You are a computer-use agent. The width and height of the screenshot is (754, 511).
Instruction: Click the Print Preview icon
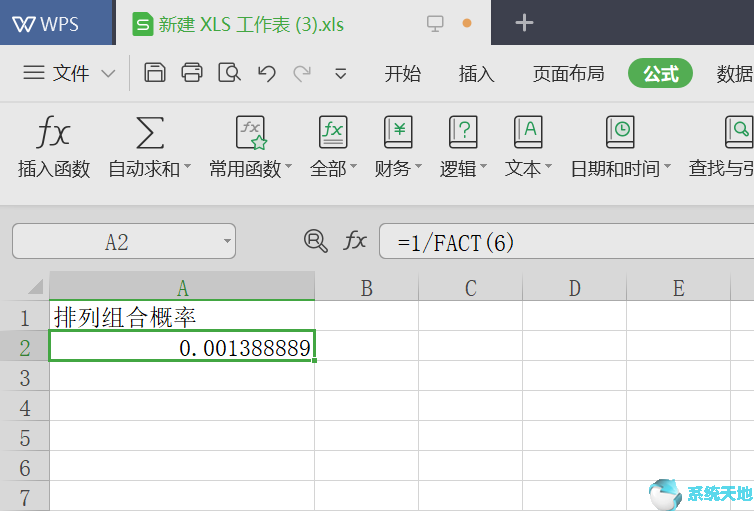click(x=229, y=73)
